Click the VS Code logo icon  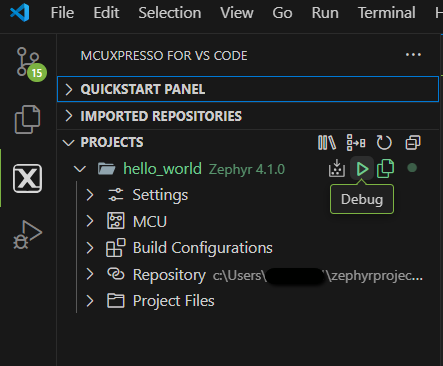click(20, 12)
